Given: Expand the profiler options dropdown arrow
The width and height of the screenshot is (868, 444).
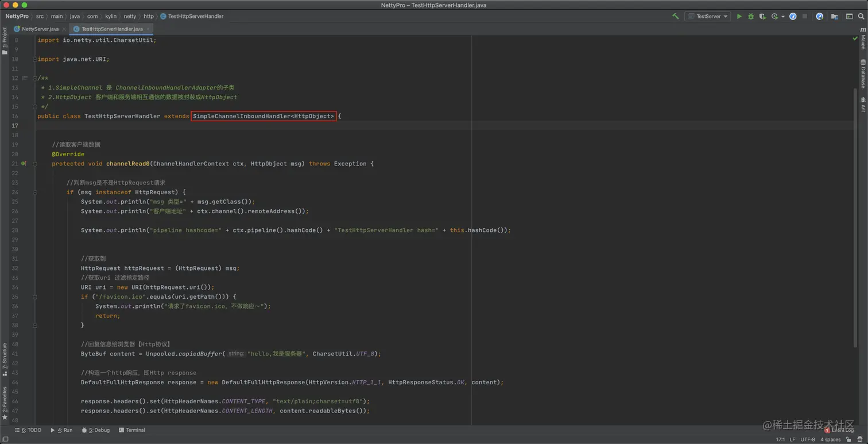Looking at the screenshot, I should click(x=783, y=17).
